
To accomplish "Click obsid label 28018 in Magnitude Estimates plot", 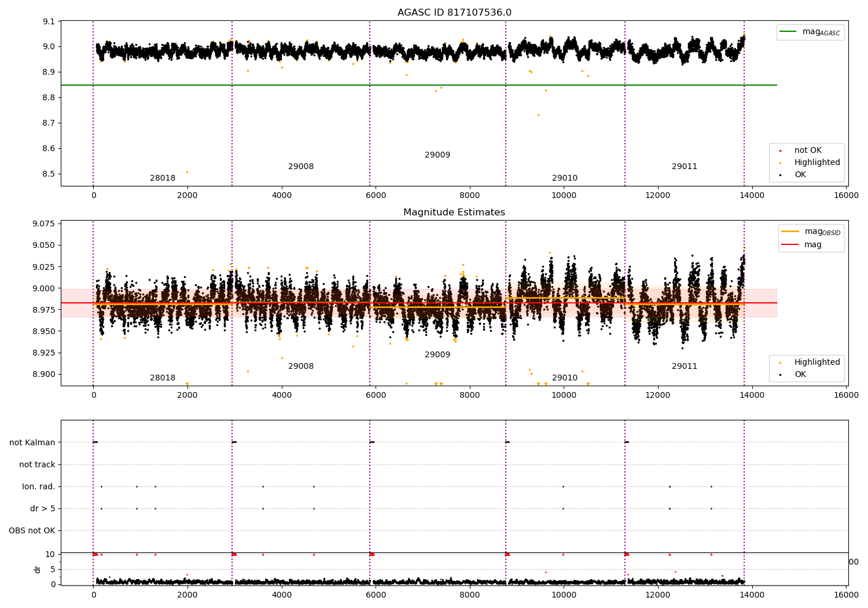I will [163, 378].
